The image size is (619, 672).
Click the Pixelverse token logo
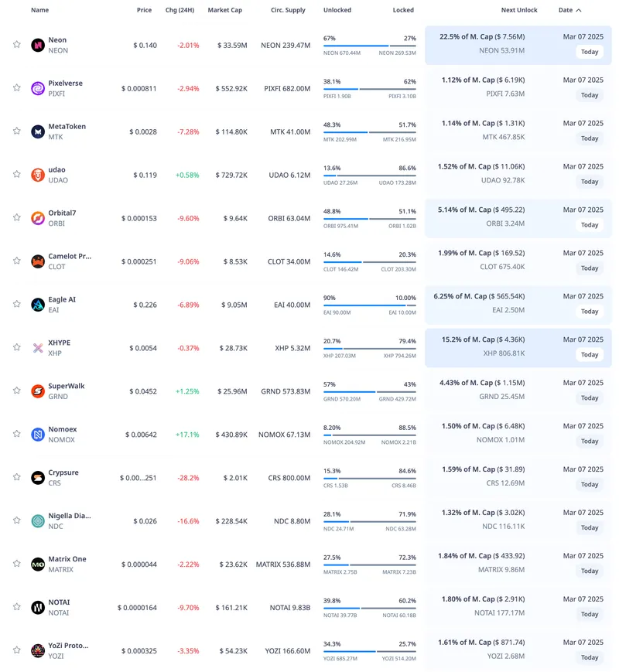pyautogui.click(x=38, y=88)
